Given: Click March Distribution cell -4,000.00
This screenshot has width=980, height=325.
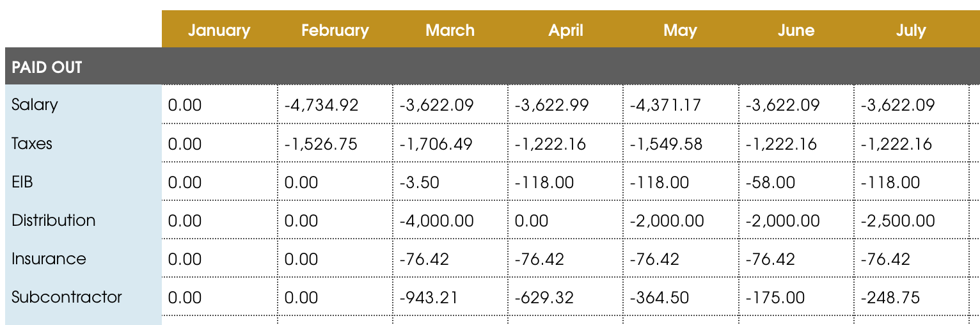Looking at the screenshot, I should click(437, 221).
